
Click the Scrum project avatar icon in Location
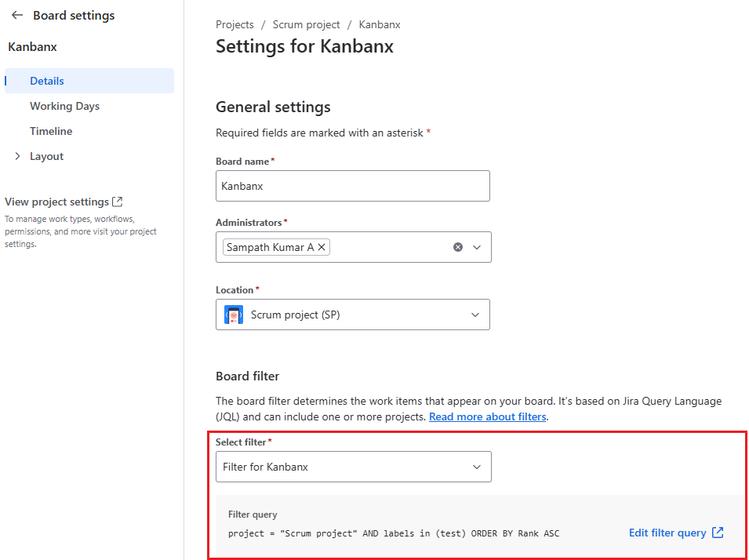point(233,315)
